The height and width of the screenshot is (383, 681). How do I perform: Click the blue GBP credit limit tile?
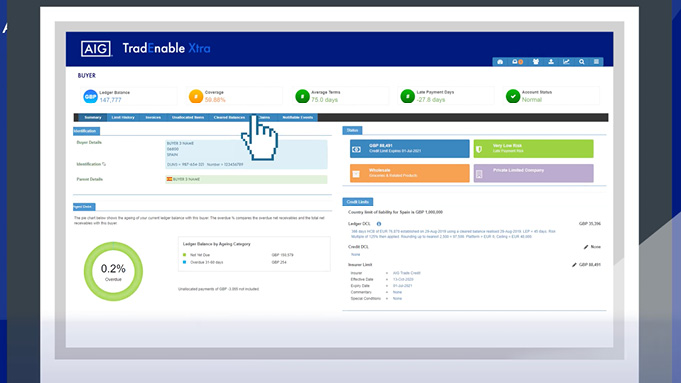(410, 149)
